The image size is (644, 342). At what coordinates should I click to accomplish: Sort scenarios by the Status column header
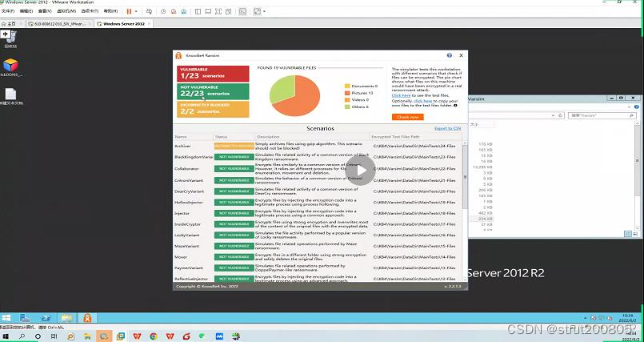[x=222, y=137]
